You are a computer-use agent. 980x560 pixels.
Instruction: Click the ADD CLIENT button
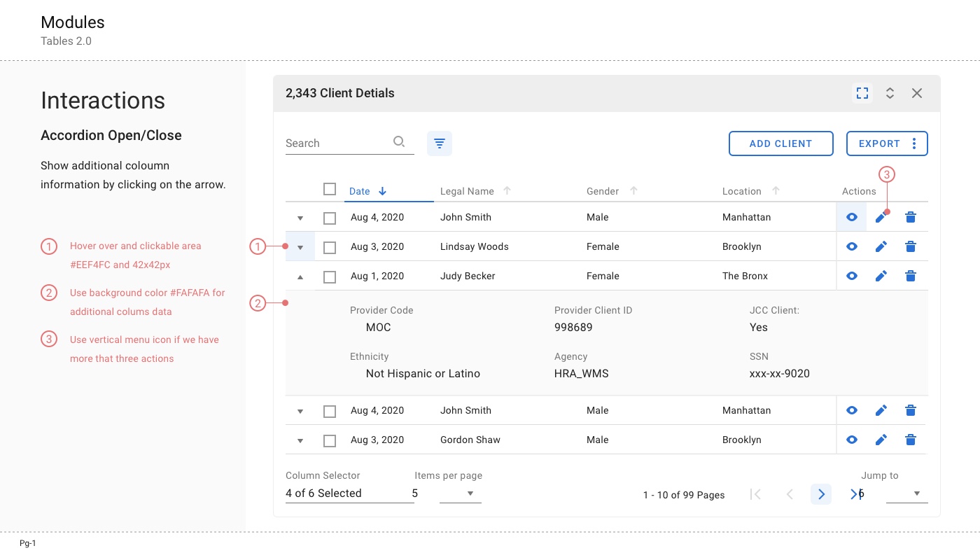pyautogui.click(x=780, y=143)
